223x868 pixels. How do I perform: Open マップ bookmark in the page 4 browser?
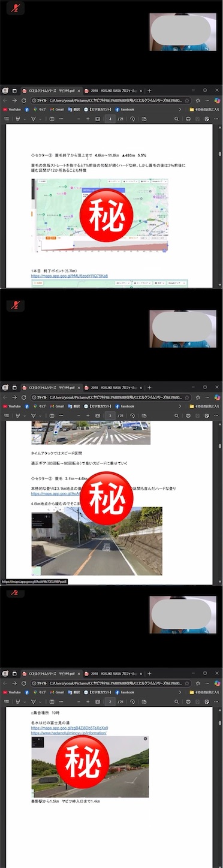(x=40, y=110)
